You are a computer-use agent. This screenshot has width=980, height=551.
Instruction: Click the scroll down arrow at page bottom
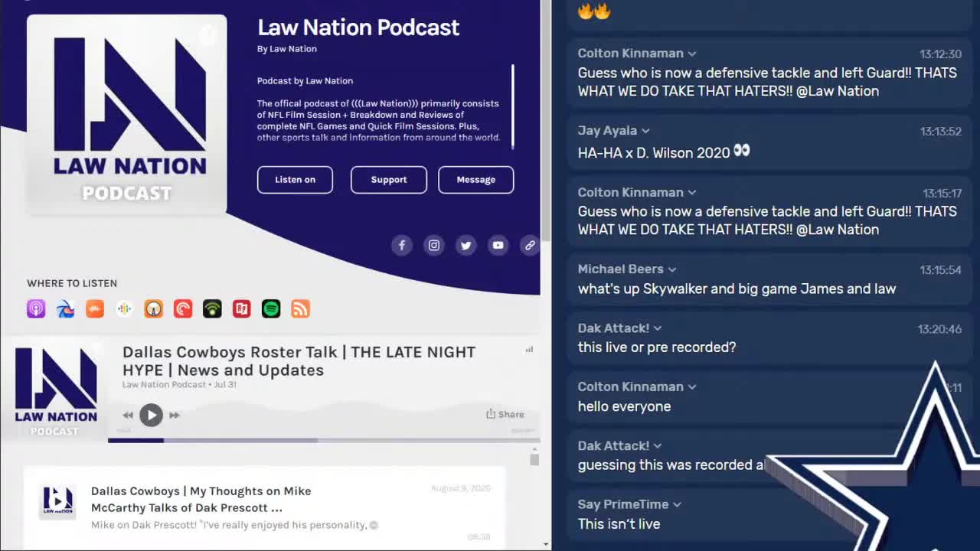[x=546, y=544]
